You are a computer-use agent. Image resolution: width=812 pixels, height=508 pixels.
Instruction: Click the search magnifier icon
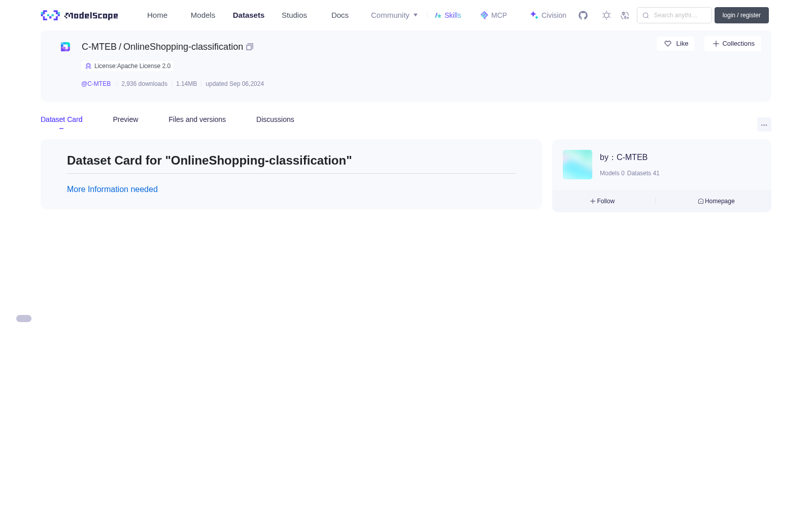click(646, 15)
